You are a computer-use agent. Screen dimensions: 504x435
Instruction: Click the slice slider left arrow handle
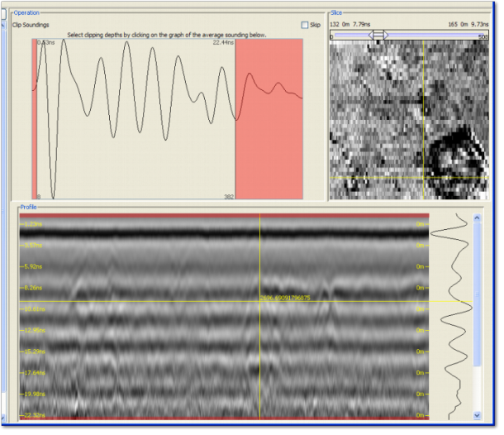click(371, 35)
